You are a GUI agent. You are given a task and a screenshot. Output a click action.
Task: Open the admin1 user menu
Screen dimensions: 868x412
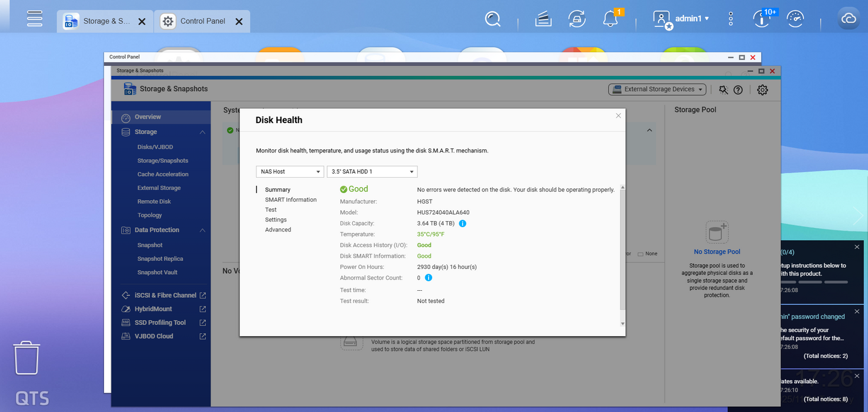coord(682,19)
